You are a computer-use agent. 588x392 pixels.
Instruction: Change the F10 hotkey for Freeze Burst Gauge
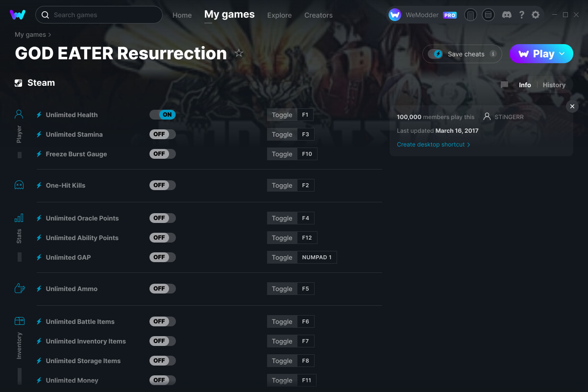(x=307, y=154)
